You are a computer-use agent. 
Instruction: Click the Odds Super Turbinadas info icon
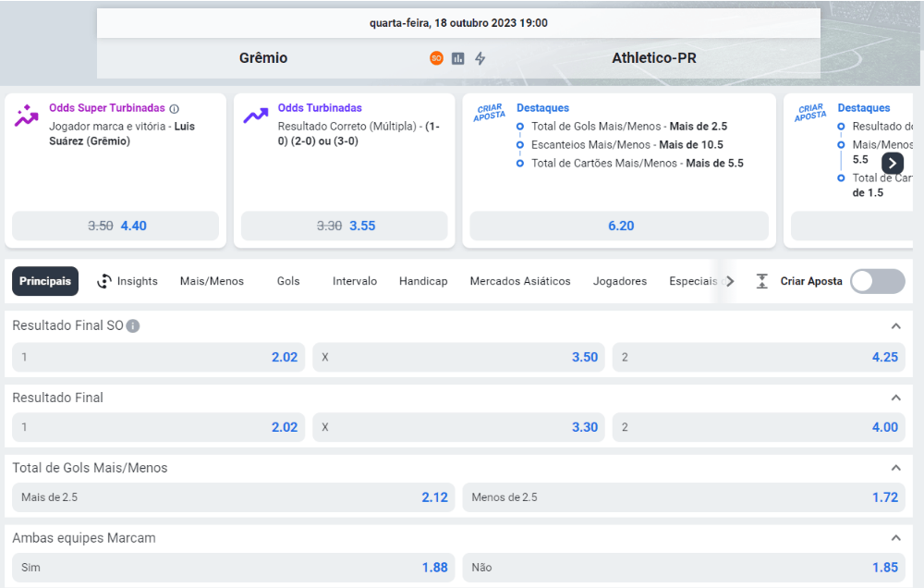174,108
